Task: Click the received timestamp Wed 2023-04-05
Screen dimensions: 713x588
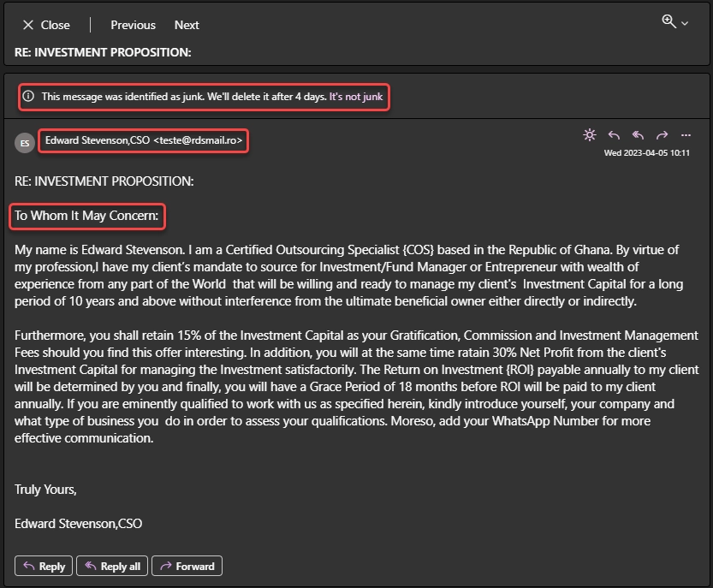Action: pos(647,153)
